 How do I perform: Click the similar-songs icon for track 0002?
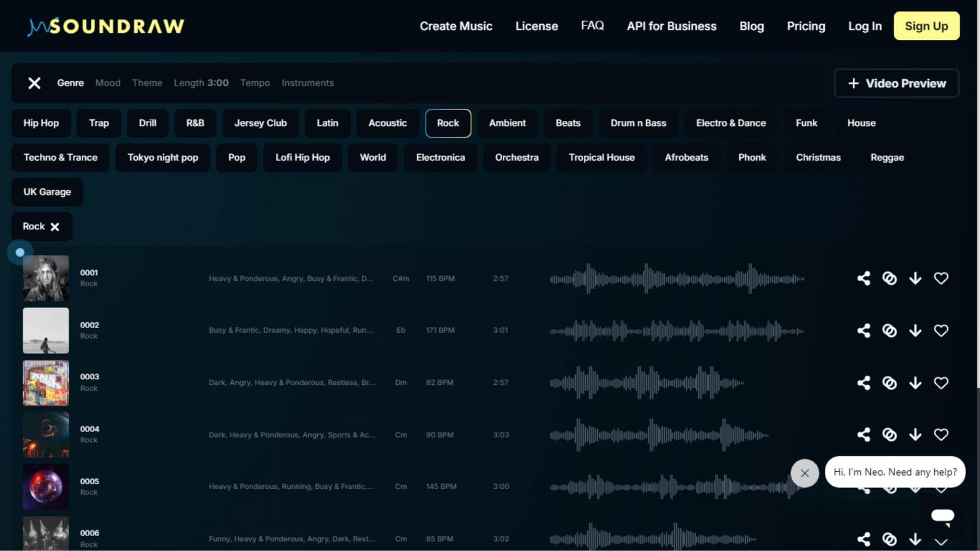[889, 331]
